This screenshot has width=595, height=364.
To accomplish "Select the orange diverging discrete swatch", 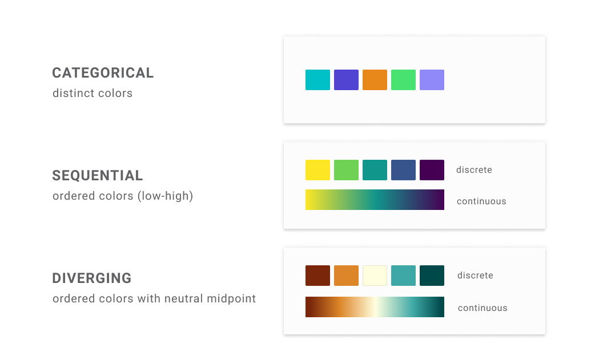I will 346,276.
